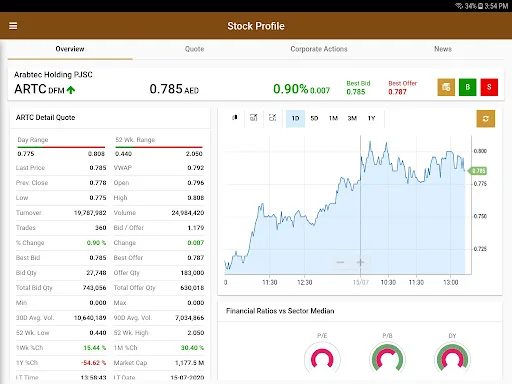
Task: Click the 30D Avg. Vol. value
Action: coord(90,318)
